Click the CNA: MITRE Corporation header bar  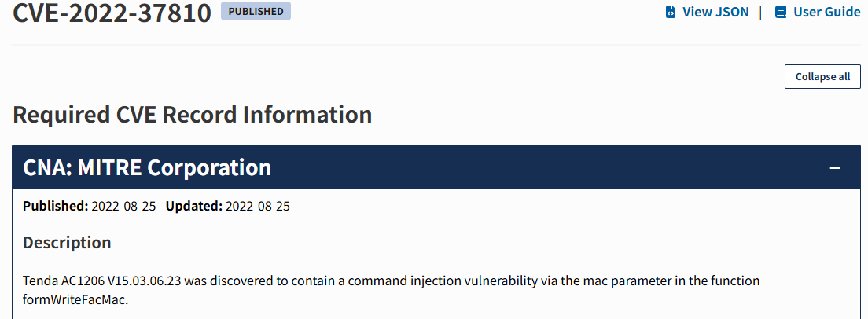(x=436, y=167)
